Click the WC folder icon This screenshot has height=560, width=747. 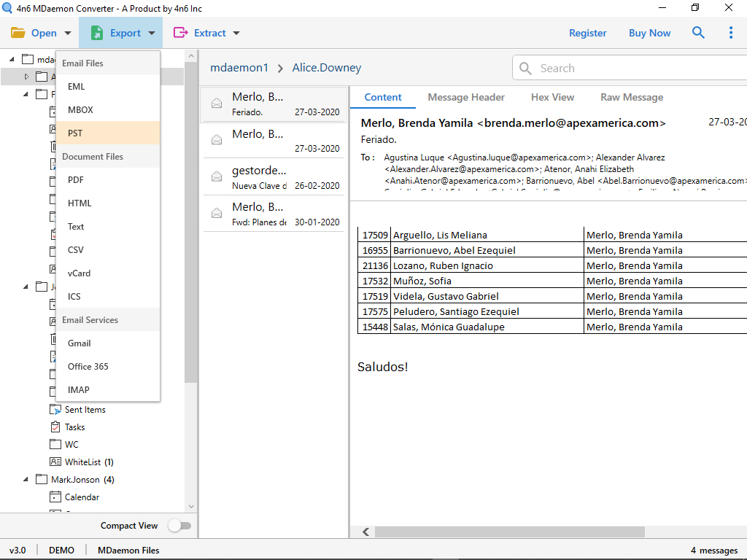pyautogui.click(x=55, y=444)
